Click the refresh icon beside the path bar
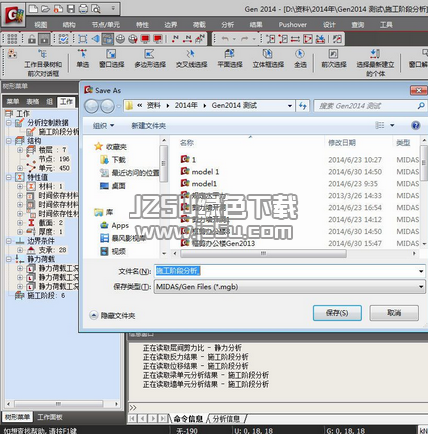Image resolution: width=428 pixels, height=434 pixels. (303, 106)
